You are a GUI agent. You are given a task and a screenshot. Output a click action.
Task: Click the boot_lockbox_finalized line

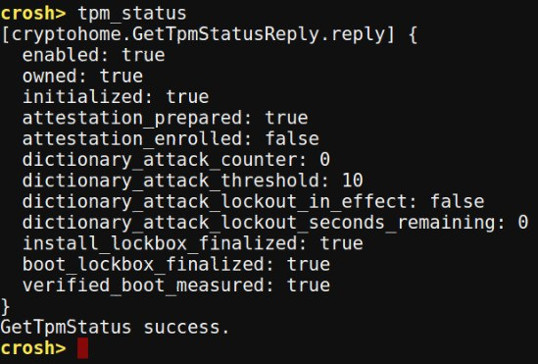[x=176, y=265]
